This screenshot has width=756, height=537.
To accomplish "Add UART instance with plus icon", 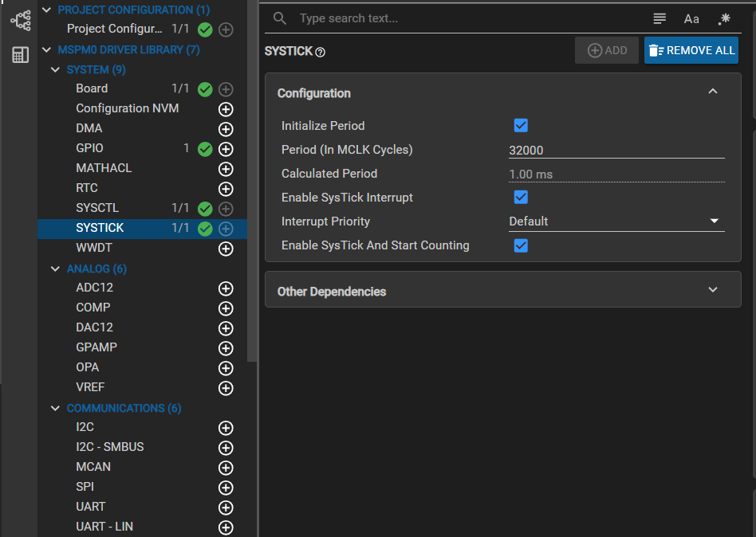I will tap(226, 508).
